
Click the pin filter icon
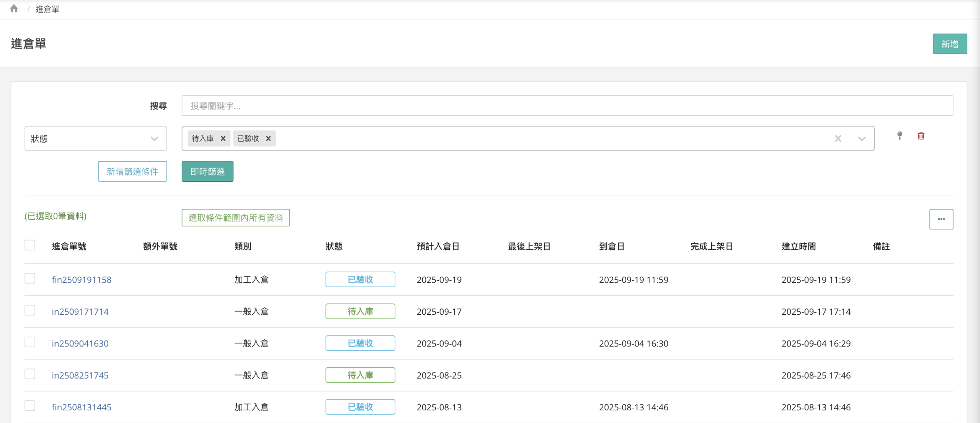pyautogui.click(x=900, y=136)
